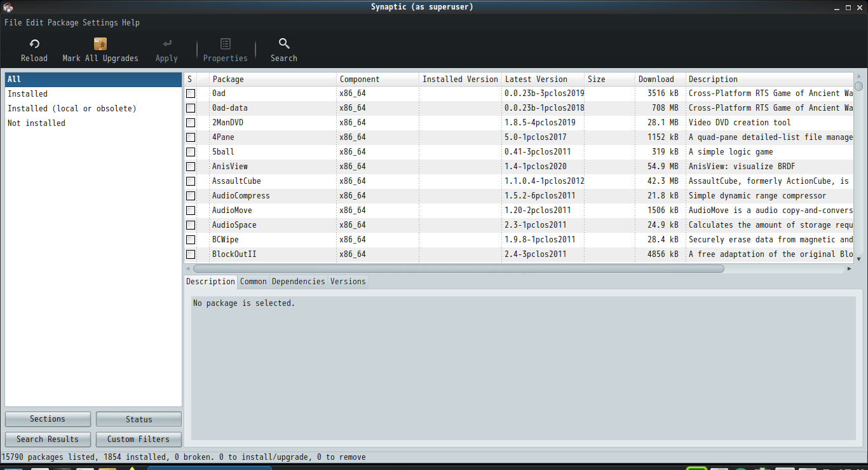Click the horizontal scrollbar left arrow
Viewport: 868px width, 470px height.
pyautogui.click(x=188, y=269)
